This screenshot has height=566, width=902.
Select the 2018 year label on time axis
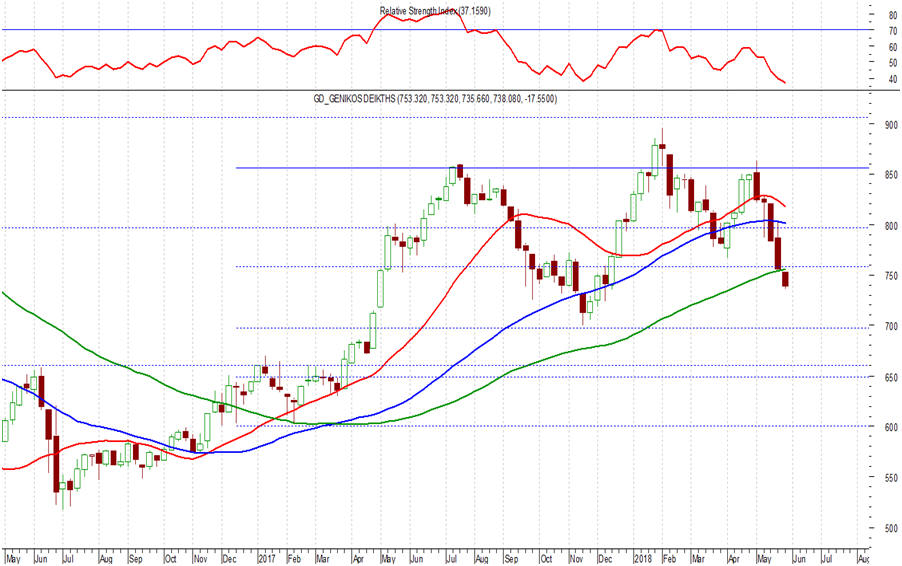[642, 559]
